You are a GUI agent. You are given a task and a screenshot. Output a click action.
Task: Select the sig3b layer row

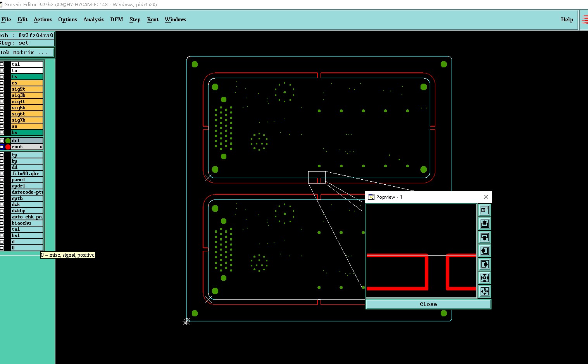point(27,95)
